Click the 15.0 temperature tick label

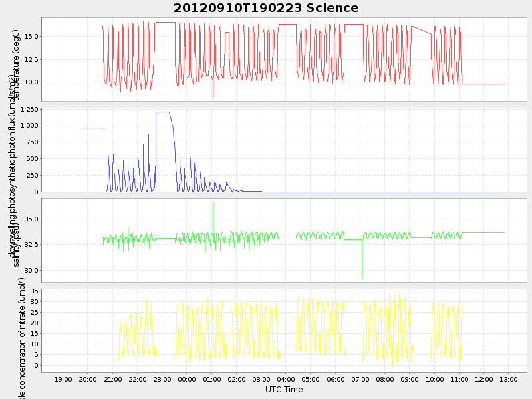click(31, 37)
